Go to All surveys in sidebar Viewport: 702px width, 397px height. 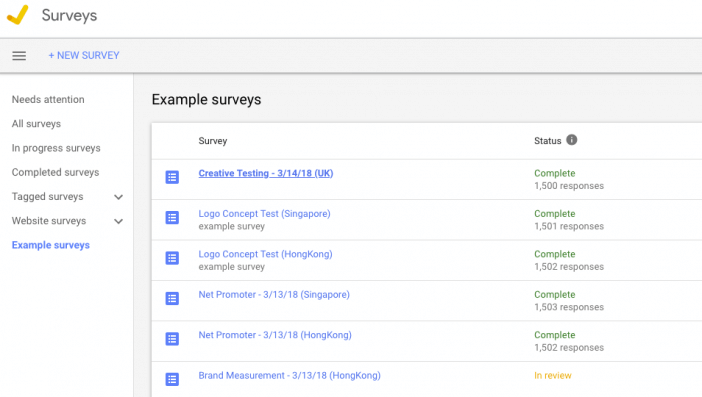pyautogui.click(x=36, y=124)
